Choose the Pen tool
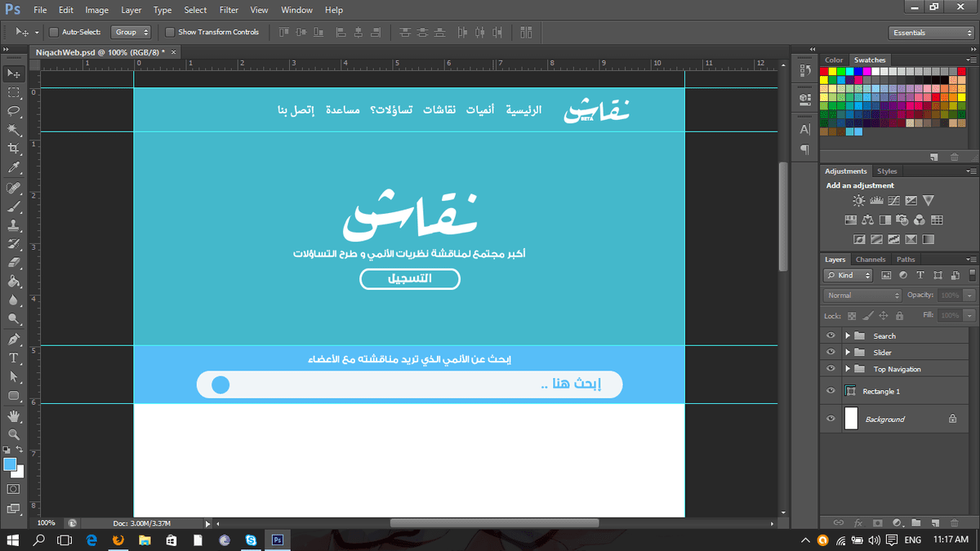This screenshot has width=980, height=551. coord(14,339)
